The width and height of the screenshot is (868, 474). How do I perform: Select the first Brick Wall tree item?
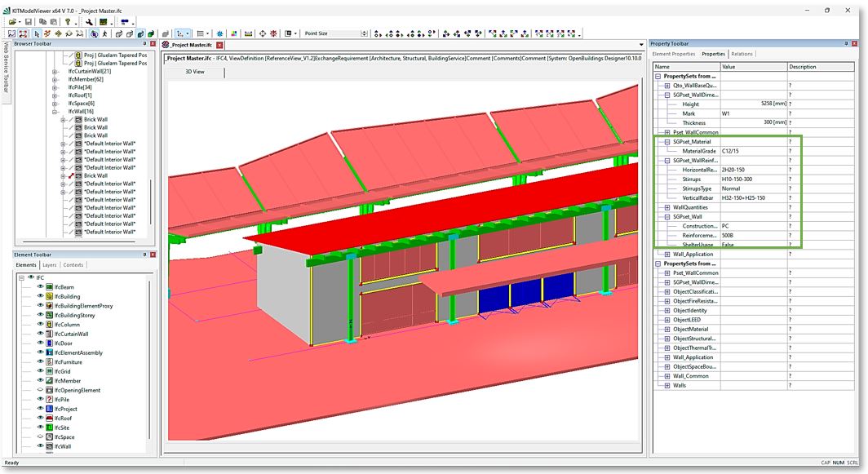[95, 119]
